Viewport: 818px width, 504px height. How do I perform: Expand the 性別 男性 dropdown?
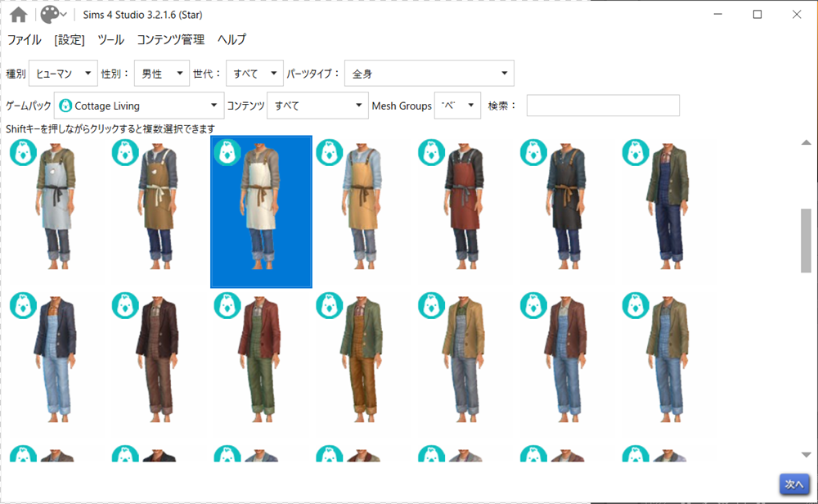162,74
